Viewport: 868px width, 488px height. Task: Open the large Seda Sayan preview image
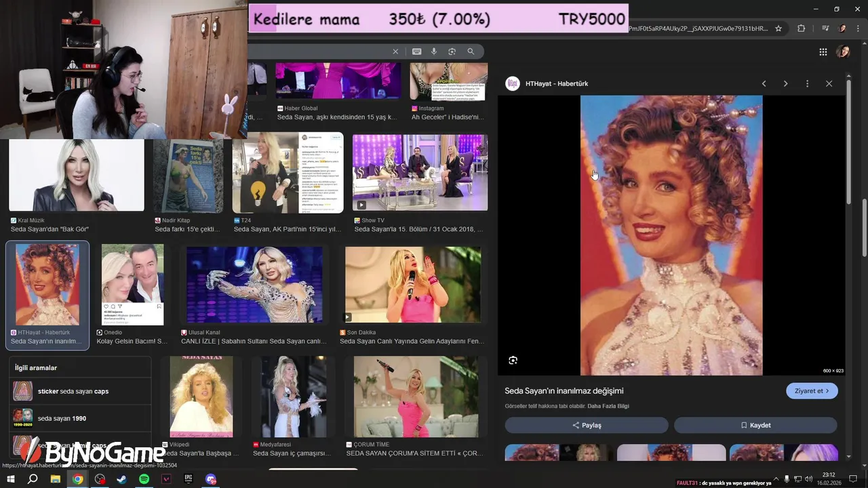click(x=671, y=235)
